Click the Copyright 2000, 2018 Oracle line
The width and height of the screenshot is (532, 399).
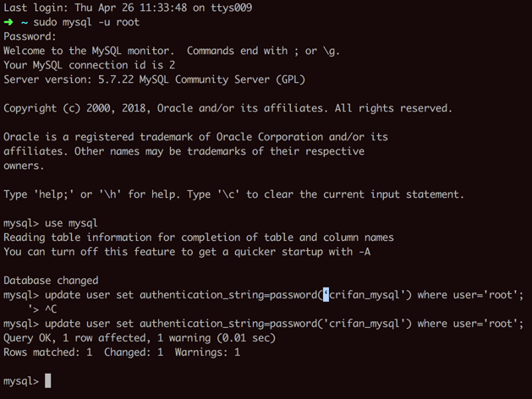(x=228, y=108)
